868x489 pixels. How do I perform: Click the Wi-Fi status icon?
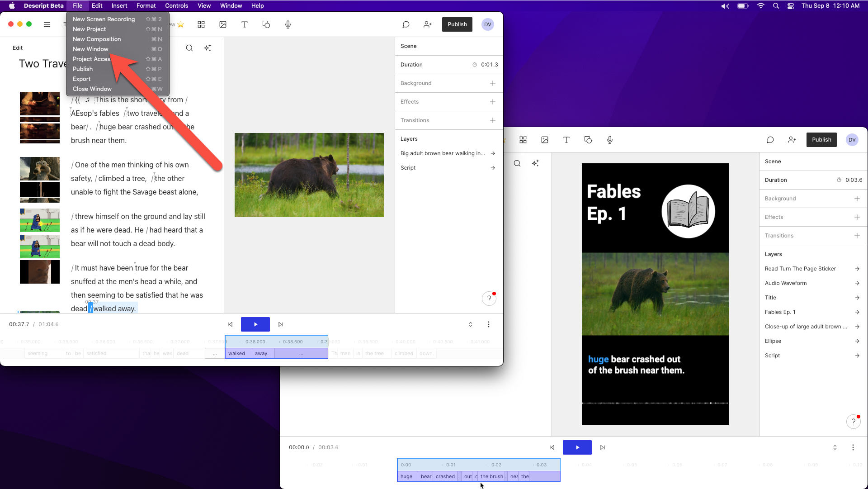[x=761, y=6]
